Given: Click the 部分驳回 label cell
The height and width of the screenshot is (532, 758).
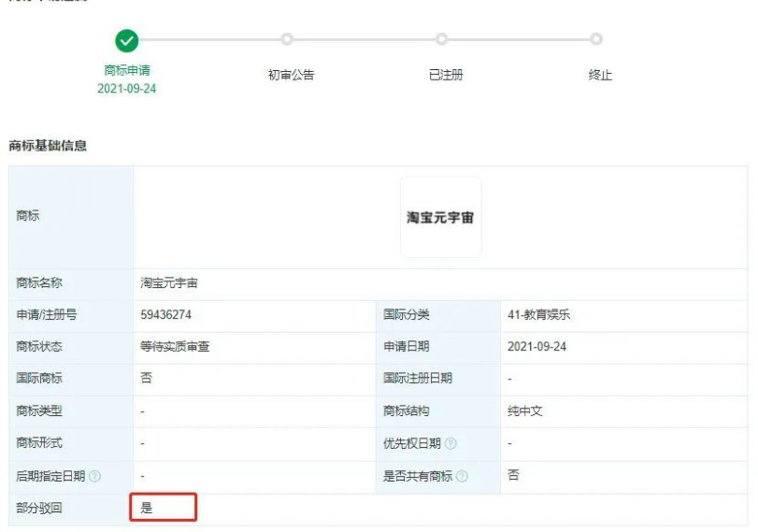Looking at the screenshot, I should point(71,510).
